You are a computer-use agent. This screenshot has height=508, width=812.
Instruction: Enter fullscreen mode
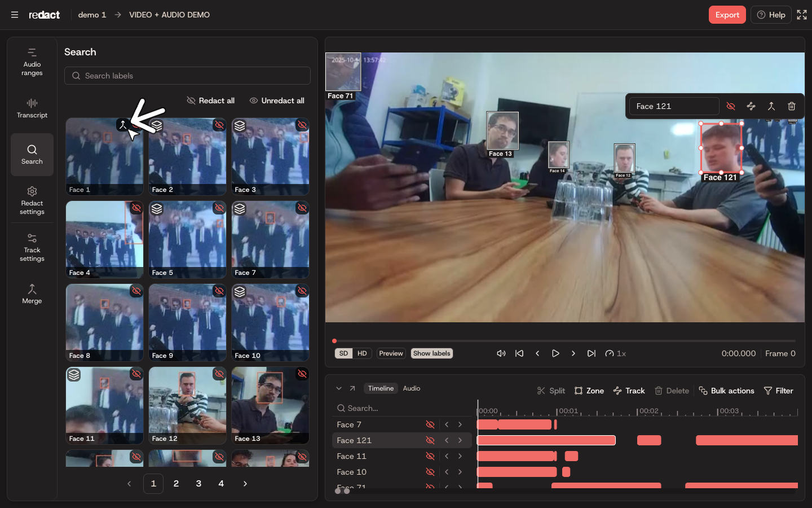pos(802,15)
